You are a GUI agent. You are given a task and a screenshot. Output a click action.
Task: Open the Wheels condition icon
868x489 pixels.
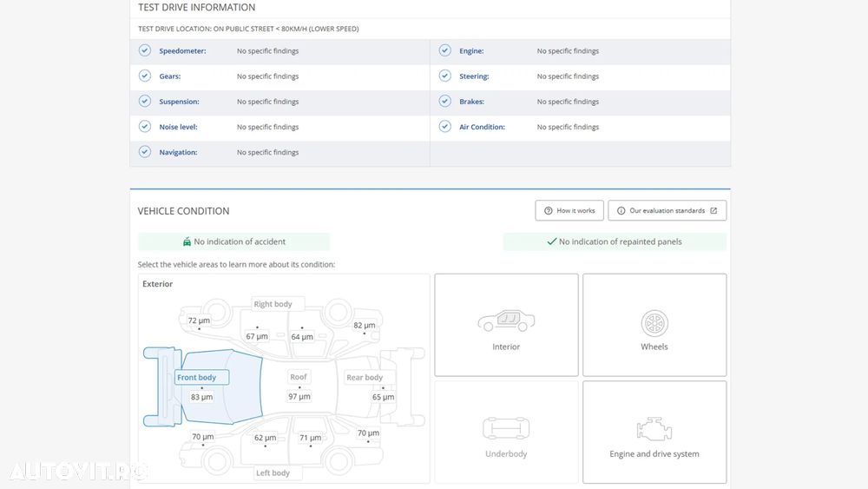[x=654, y=324]
